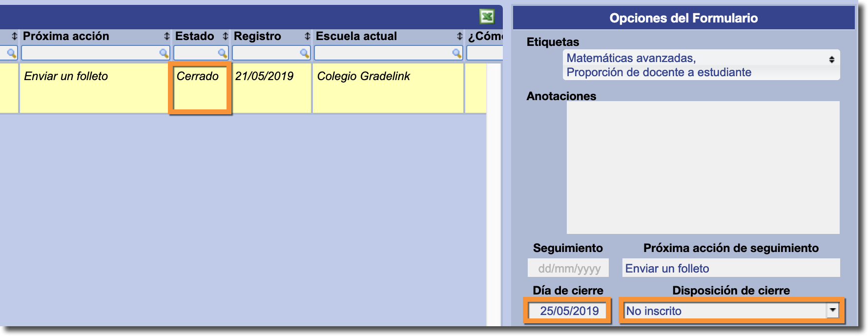Image resolution: width=868 pixels, height=336 pixels.
Task: Sort by Estado column arrows
Action: pyautogui.click(x=225, y=36)
